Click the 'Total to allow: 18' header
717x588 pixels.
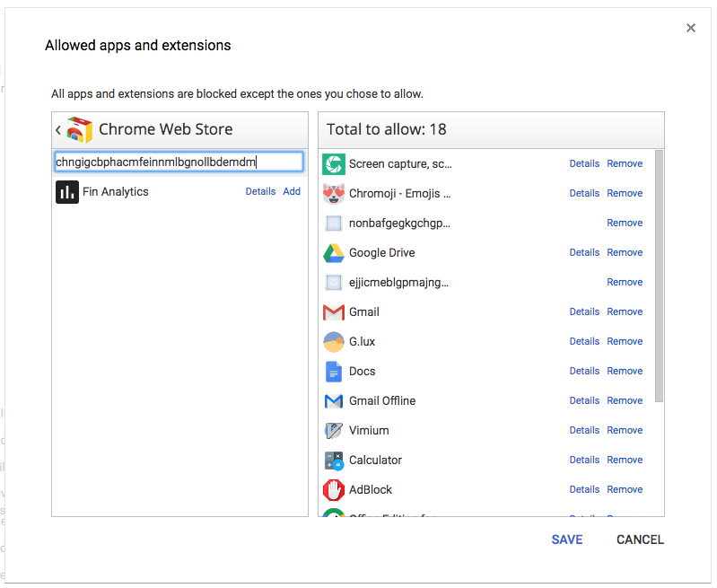[x=387, y=129]
